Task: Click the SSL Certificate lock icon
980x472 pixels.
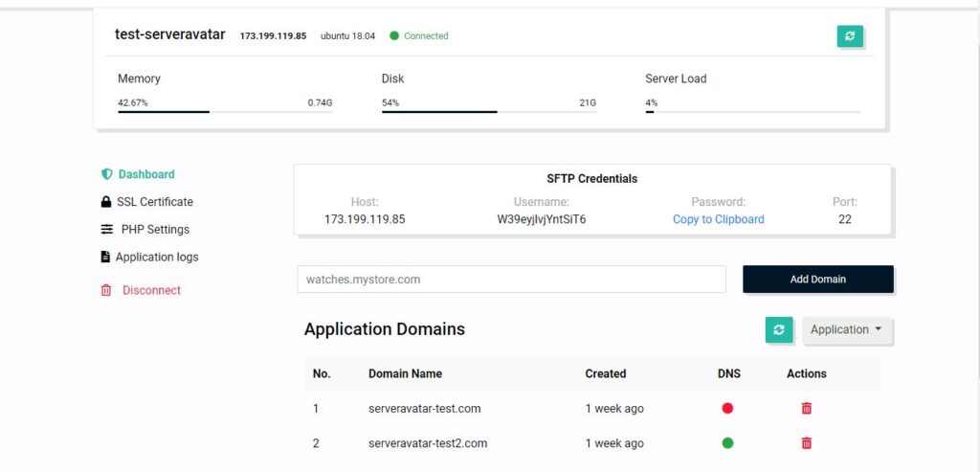Action: (106, 202)
